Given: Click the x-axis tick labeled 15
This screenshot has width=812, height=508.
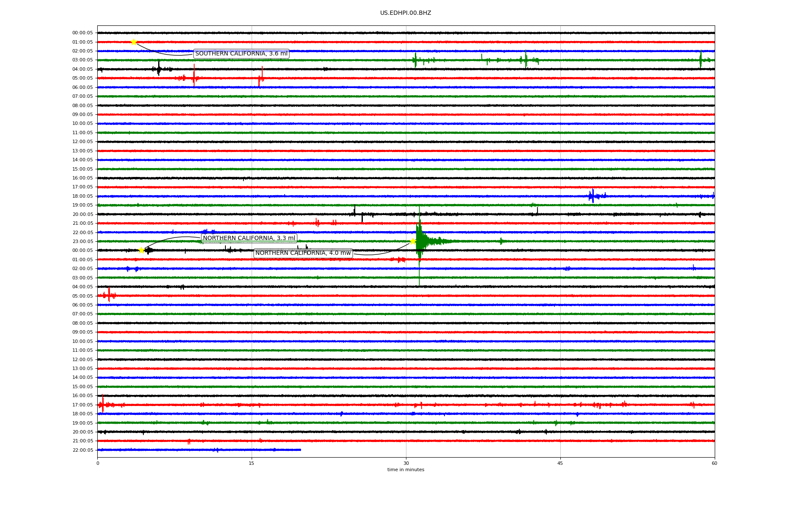Looking at the screenshot, I should (x=252, y=463).
